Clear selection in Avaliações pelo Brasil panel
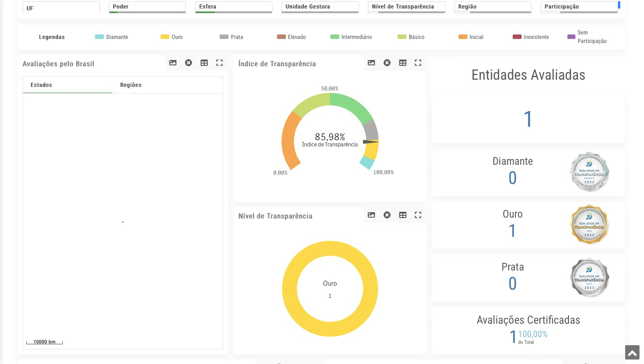 [x=188, y=63]
